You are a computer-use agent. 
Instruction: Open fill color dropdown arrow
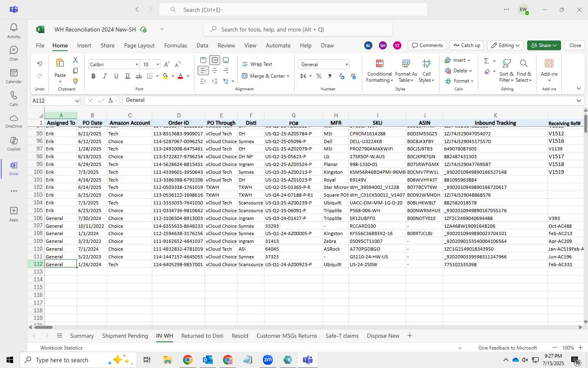(x=173, y=76)
